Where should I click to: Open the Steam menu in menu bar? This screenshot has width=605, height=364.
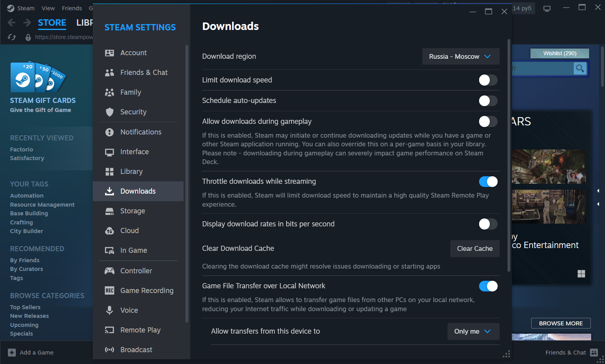25,8
